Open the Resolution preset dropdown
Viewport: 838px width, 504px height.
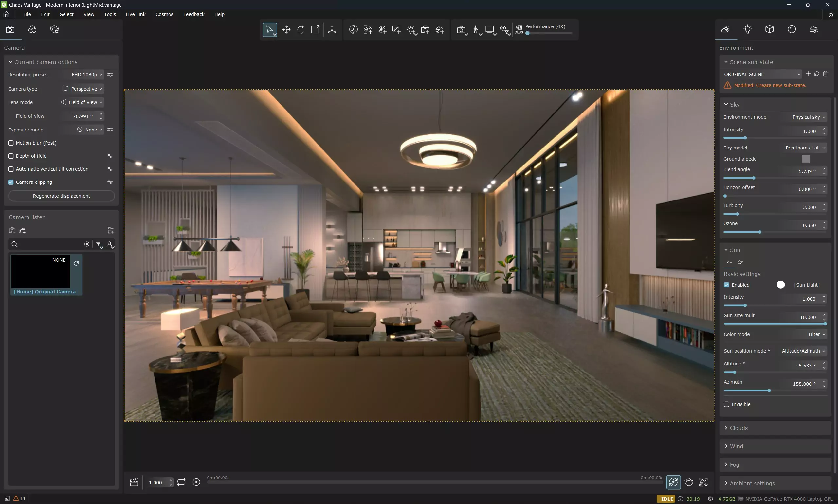86,74
